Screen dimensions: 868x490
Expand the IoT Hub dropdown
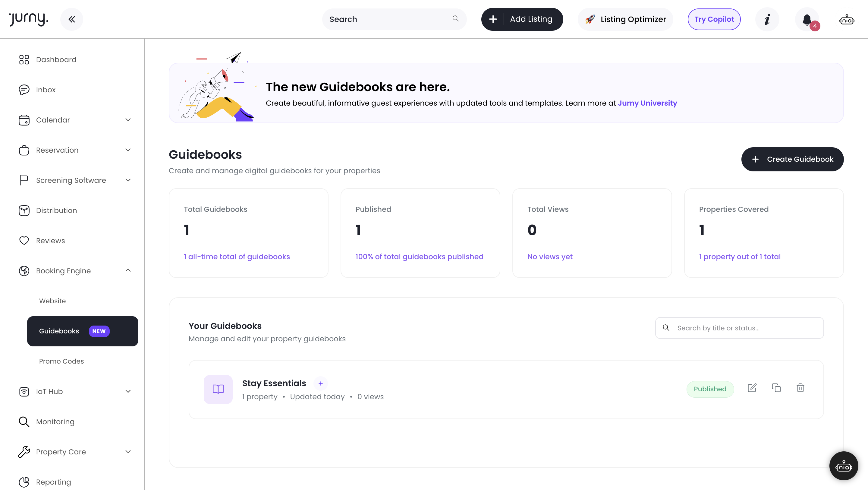point(128,391)
